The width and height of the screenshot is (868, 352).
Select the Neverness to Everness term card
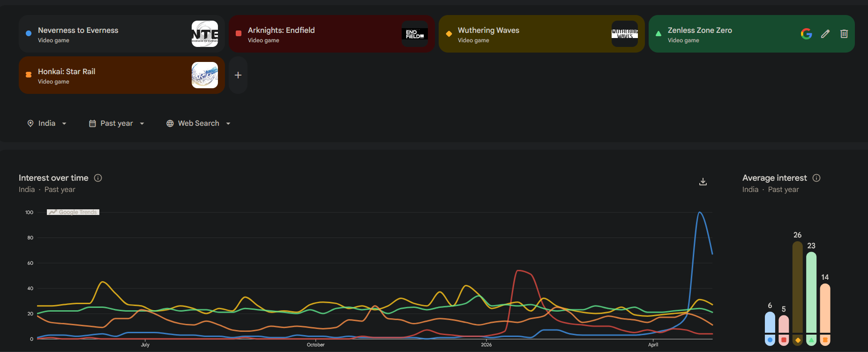tap(122, 34)
